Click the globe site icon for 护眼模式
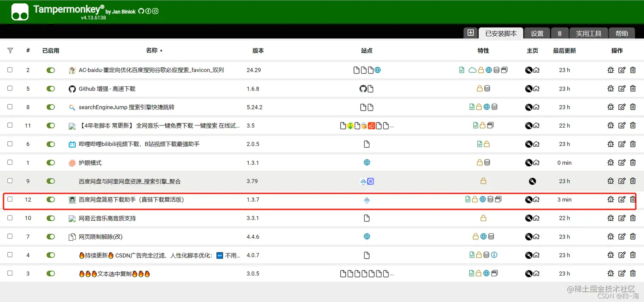The width and height of the screenshot is (644, 302). pos(367,162)
